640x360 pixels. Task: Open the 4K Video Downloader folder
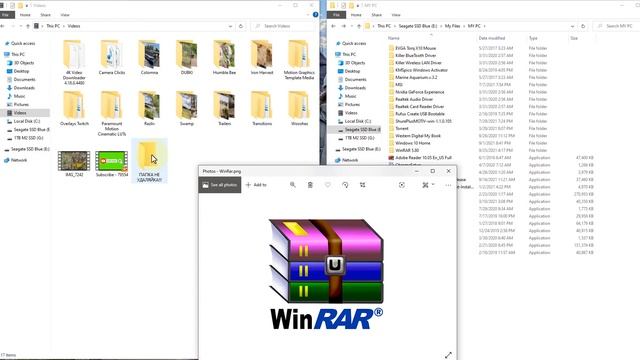(x=74, y=62)
